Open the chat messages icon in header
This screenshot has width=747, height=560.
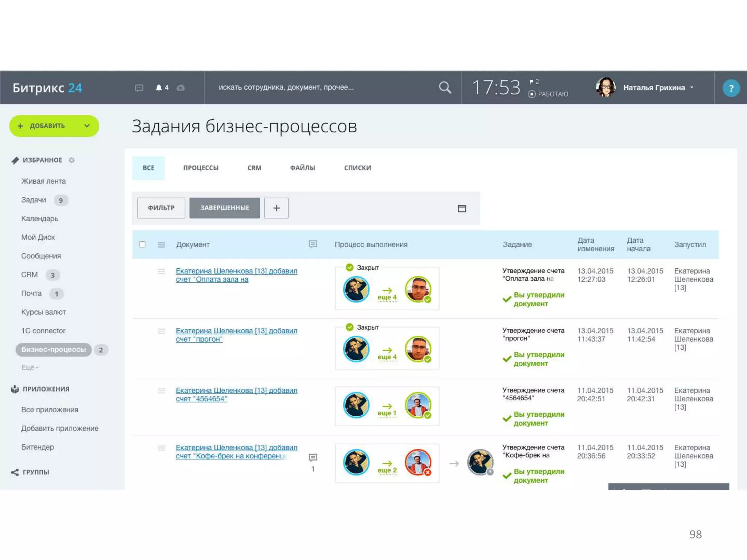pyautogui.click(x=139, y=88)
